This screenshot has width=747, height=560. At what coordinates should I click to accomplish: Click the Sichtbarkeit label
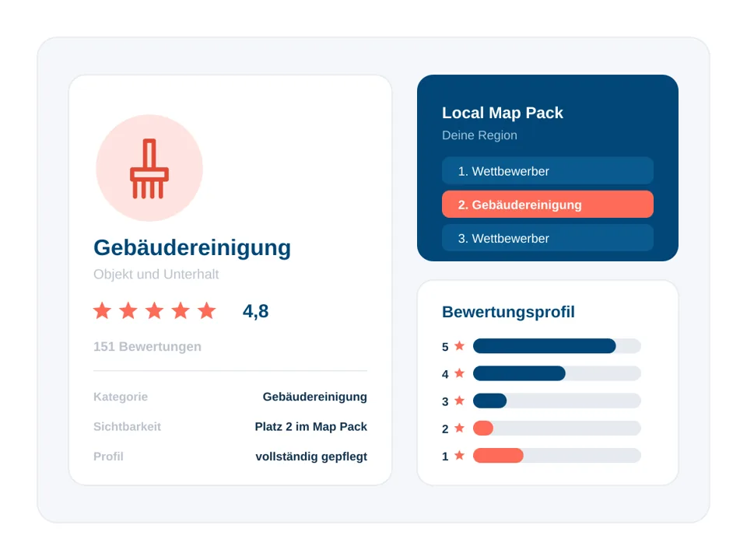click(127, 427)
